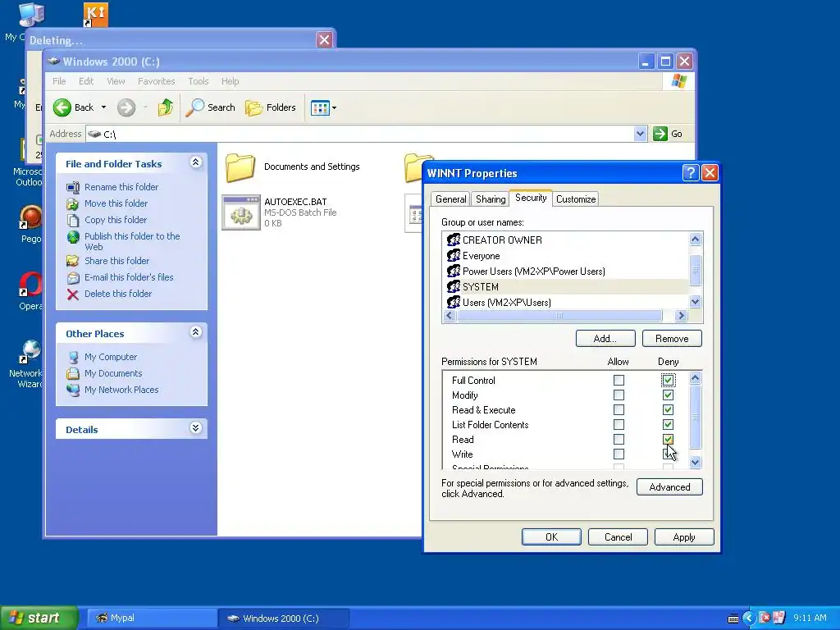Switch to the General tab
This screenshot has height=630, width=840.
pyautogui.click(x=450, y=199)
